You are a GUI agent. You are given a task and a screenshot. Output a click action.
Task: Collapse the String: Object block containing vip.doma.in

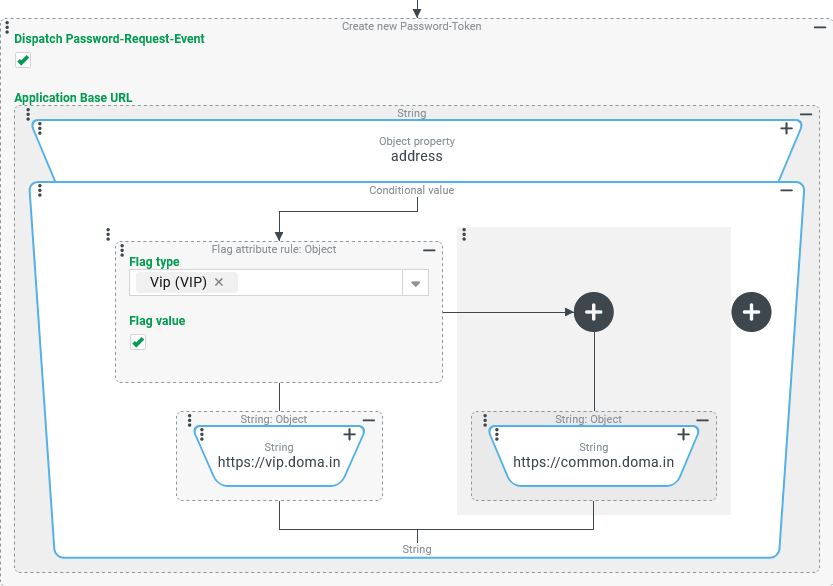[x=369, y=420]
